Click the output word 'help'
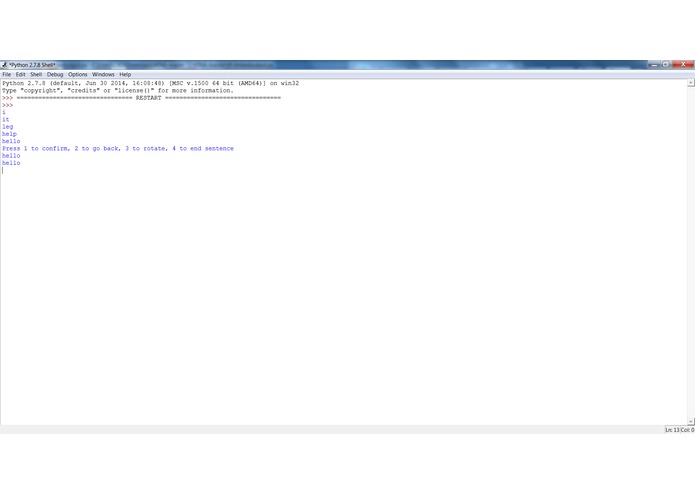This screenshot has width=695, height=494. [x=9, y=134]
